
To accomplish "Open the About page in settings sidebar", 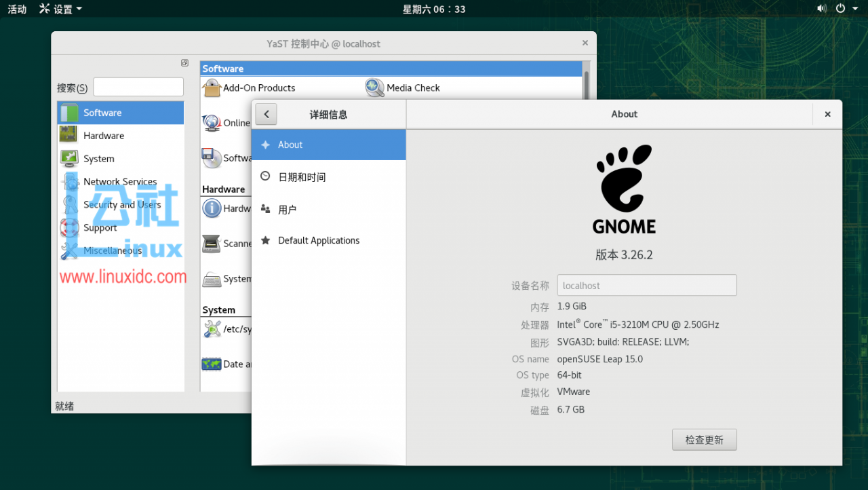I will coord(329,145).
